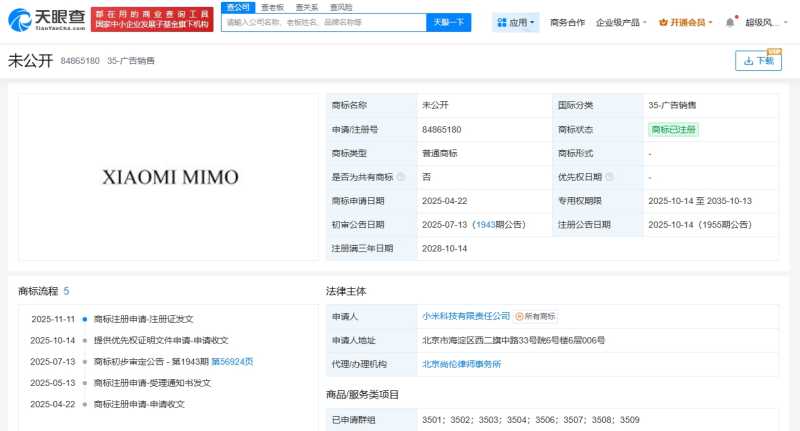
Task: Click the timeline dot for 2025-11-11
Action: pos(85,319)
